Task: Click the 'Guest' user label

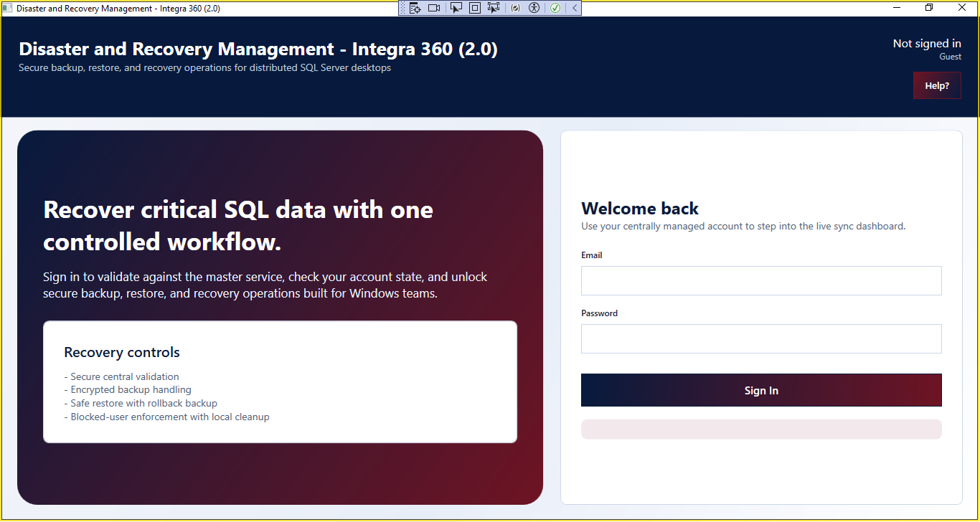Action: click(x=951, y=57)
